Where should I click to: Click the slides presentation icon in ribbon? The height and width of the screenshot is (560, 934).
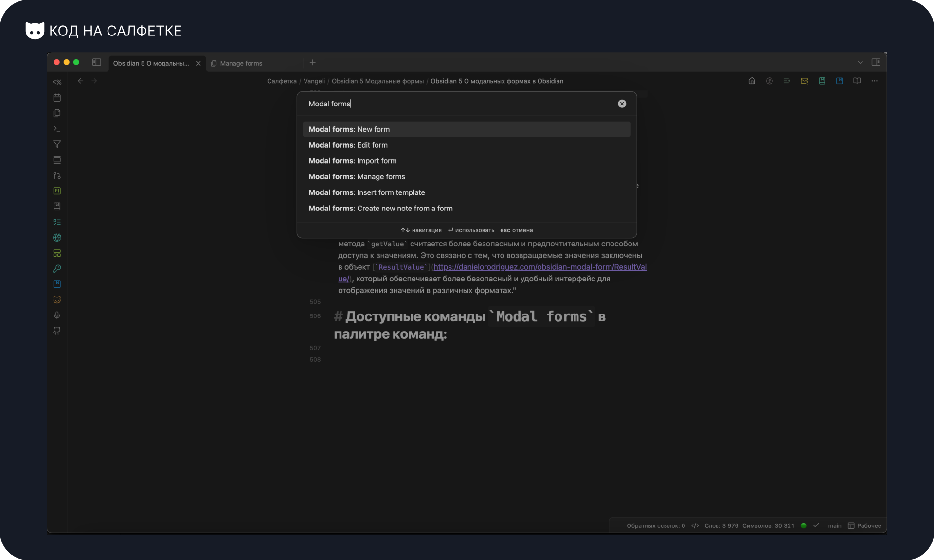[57, 160]
